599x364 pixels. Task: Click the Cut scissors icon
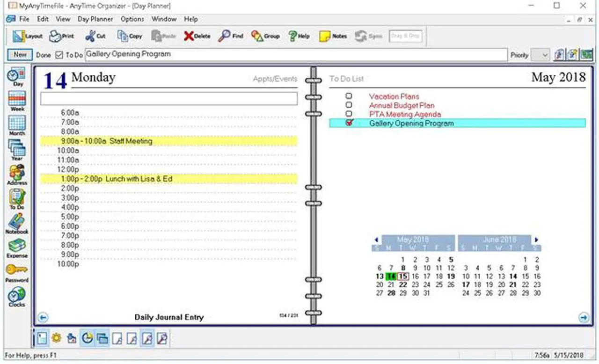click(x=95, y=36)
